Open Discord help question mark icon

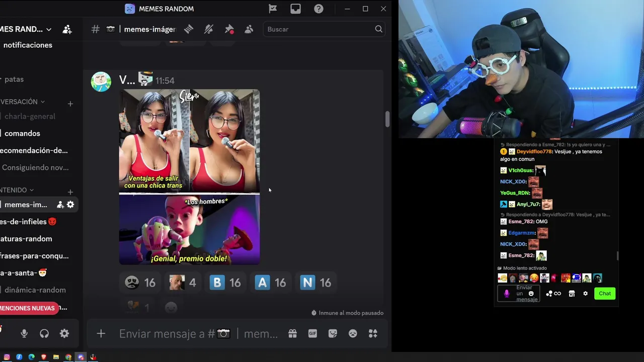pos(318,9)
